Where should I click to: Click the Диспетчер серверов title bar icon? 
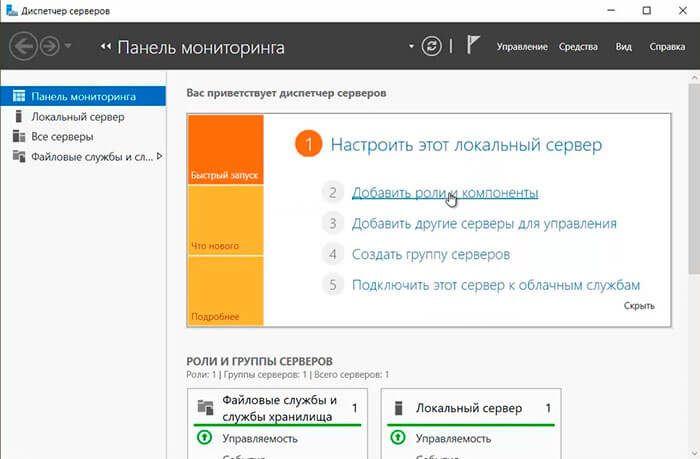[x=12, y=10]
